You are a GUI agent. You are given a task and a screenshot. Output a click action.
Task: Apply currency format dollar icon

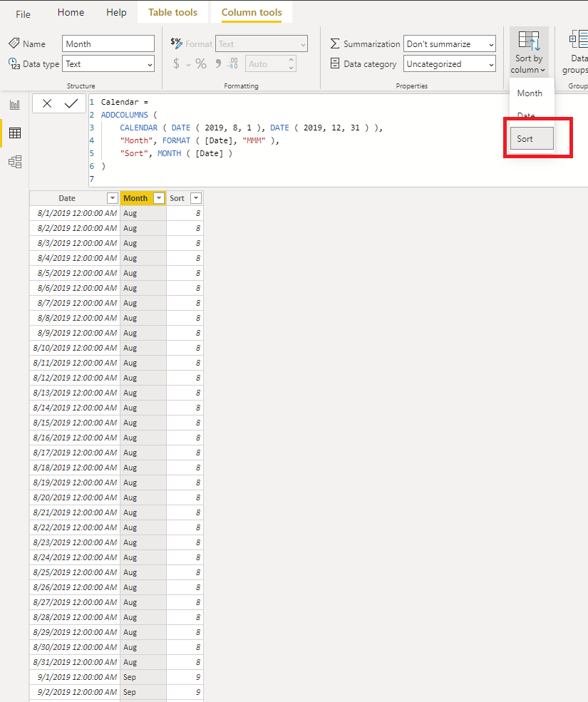coord(177,64)
